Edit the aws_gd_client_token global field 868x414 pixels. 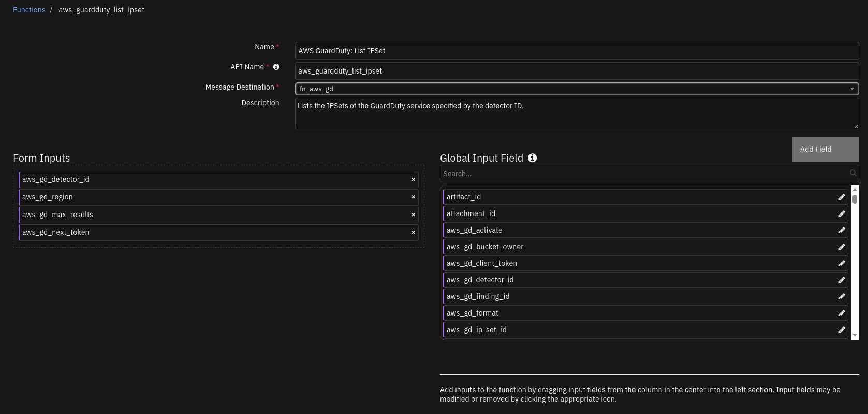[842, 263]
